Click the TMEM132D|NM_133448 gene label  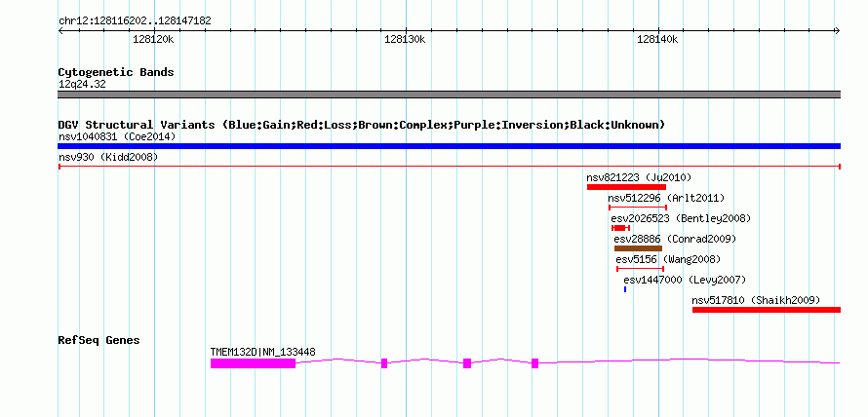tap(263, 353)
